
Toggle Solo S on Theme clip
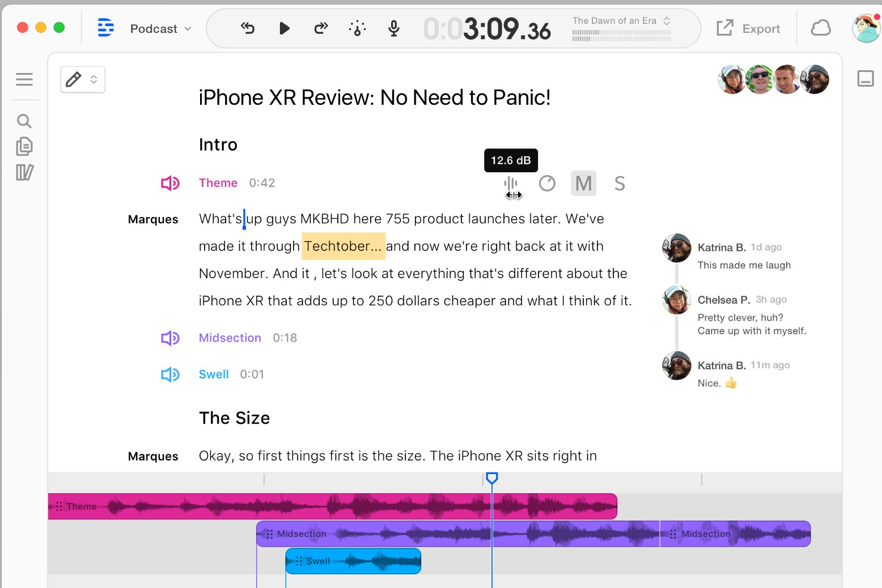620,184
